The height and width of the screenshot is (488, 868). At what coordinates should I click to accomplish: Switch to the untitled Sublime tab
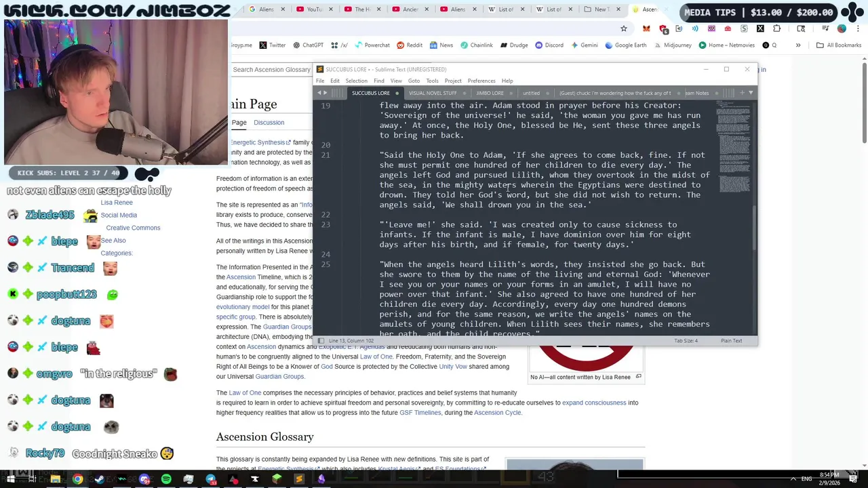point(531,93)
